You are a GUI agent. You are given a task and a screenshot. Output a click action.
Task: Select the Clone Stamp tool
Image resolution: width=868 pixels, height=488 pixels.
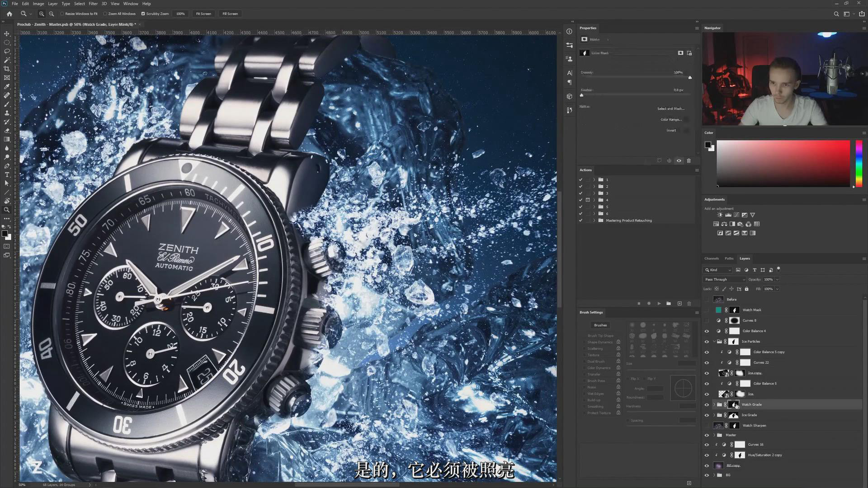click(x=7, y=113)
